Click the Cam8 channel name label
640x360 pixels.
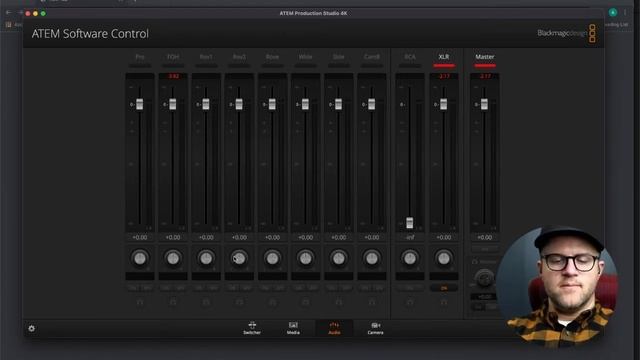pos(372,57)
